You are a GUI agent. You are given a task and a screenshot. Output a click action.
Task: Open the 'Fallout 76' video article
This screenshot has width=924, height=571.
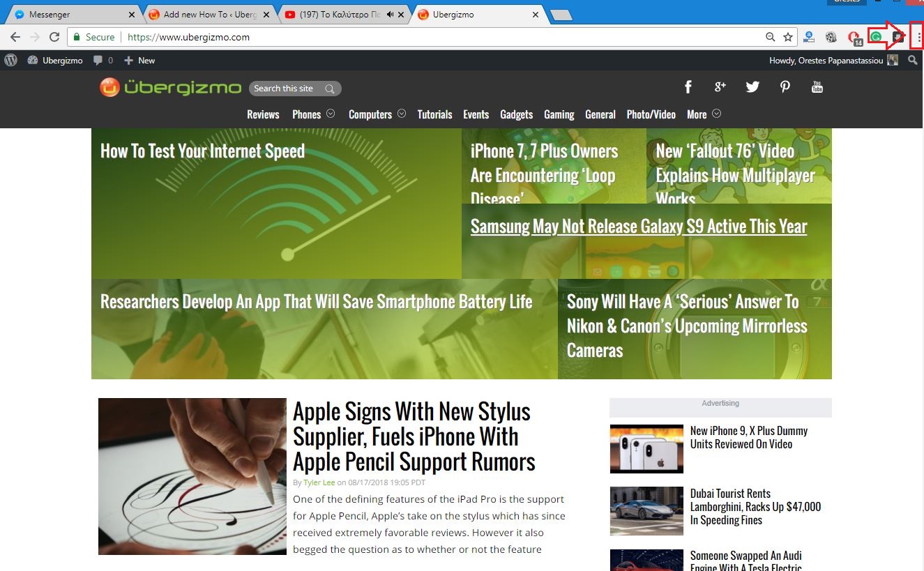pyautogui.click(x=735, y=175)
